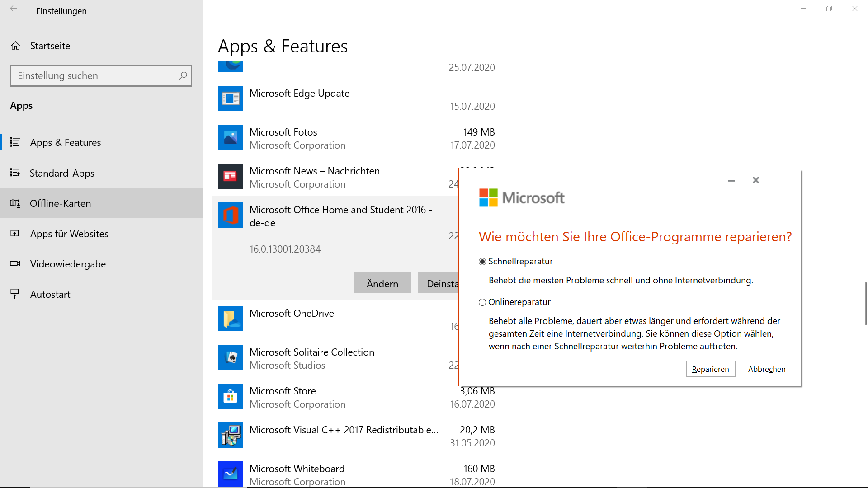The height and width of the screenshot is (488, 868).
Task: Select Microsoft Fotos entry
Action: pos(356,137)
